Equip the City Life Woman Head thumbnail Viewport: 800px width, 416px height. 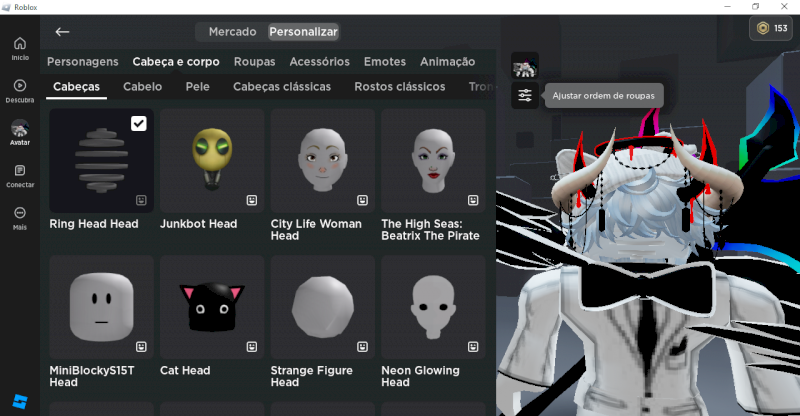(x=322, y=160)
